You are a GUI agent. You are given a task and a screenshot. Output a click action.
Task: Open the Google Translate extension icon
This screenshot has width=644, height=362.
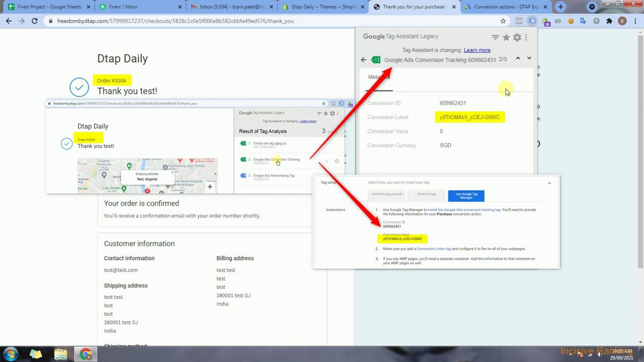(x=584, y=21)
